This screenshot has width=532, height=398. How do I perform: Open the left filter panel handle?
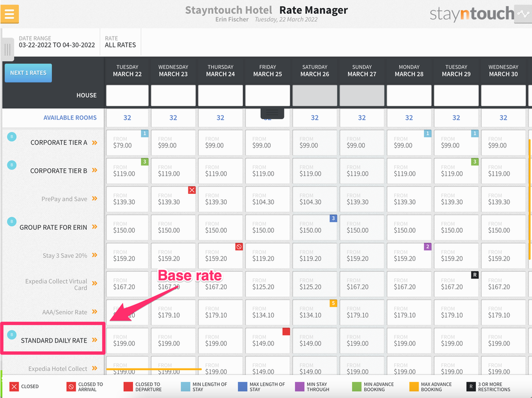coord(8,50)
